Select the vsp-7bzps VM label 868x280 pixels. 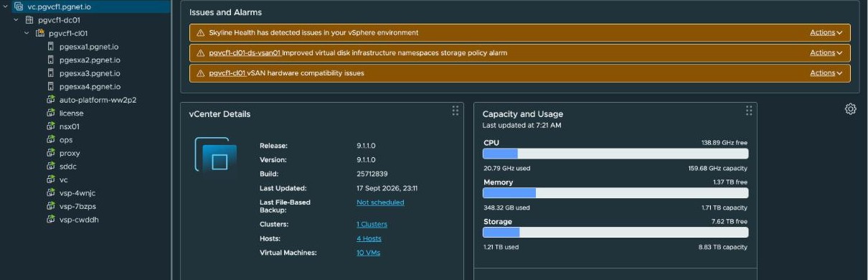[x=77, y=206]
